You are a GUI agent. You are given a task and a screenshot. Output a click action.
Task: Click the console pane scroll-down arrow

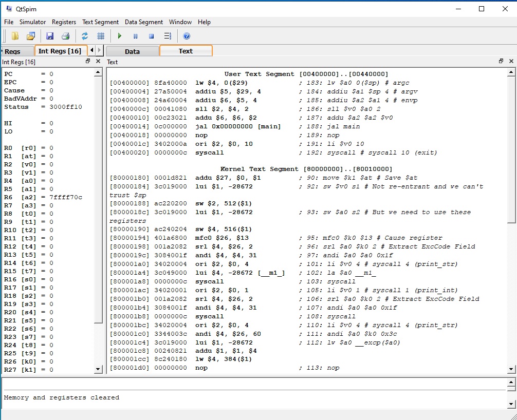(511, 404)
